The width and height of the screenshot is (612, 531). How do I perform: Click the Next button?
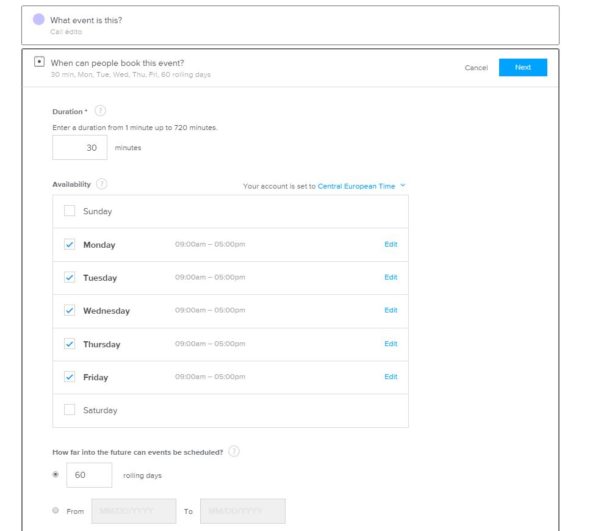click(523, 67)
